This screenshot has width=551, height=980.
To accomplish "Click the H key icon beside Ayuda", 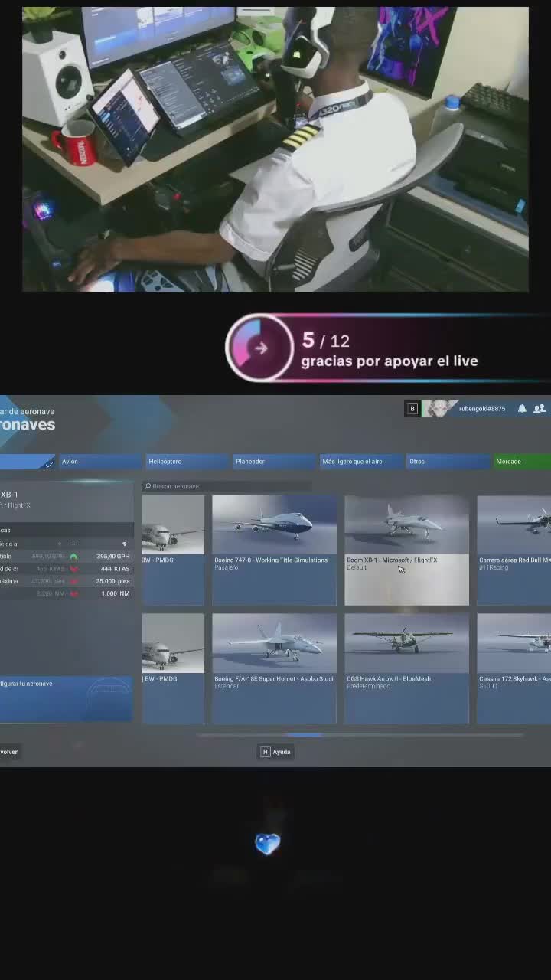I will coord(266,752).
